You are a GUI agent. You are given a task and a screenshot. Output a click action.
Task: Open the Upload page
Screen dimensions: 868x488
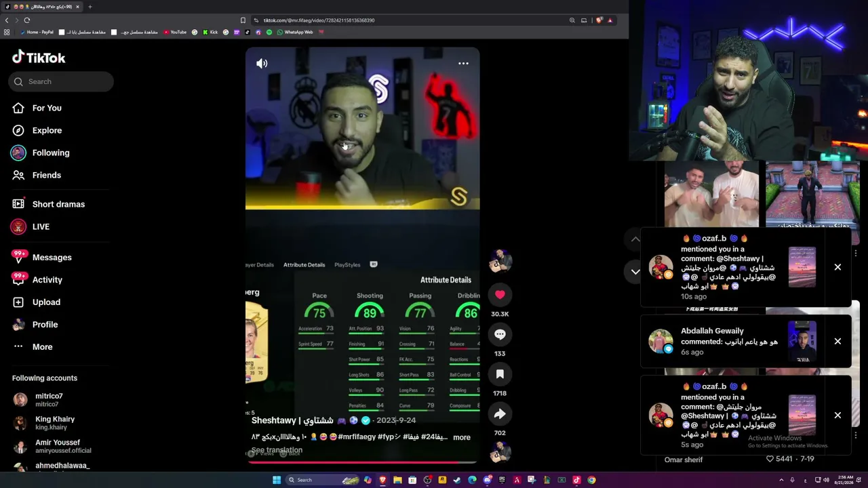[46, 302]
